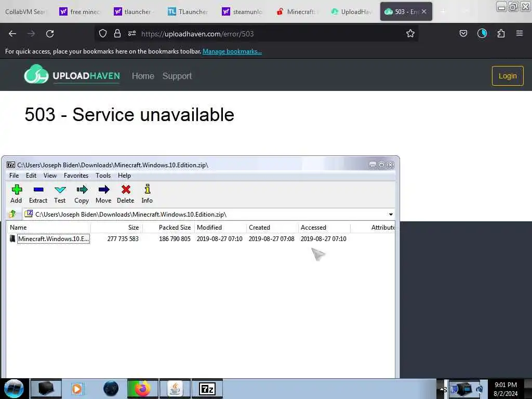Click the blue circular extension icon in Firefox toolbar

pyautogui.click(x=482, y=33)
